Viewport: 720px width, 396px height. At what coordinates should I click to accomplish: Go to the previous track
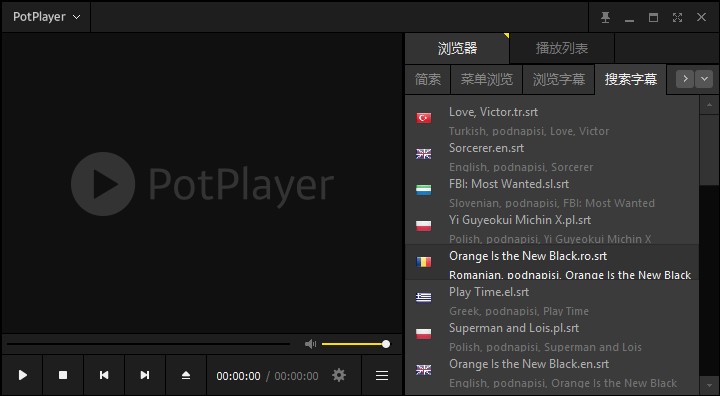pyautogui.click(x=104, y=375)
